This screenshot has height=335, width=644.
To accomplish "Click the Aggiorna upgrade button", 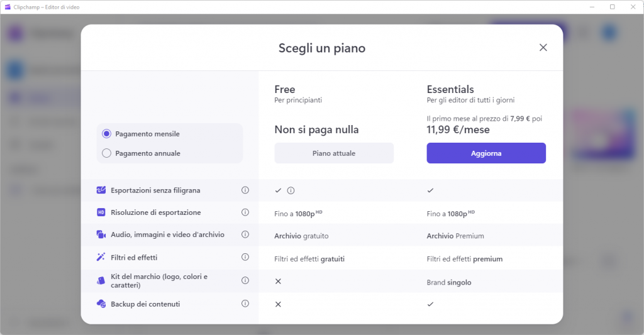I will coord(486,153).
